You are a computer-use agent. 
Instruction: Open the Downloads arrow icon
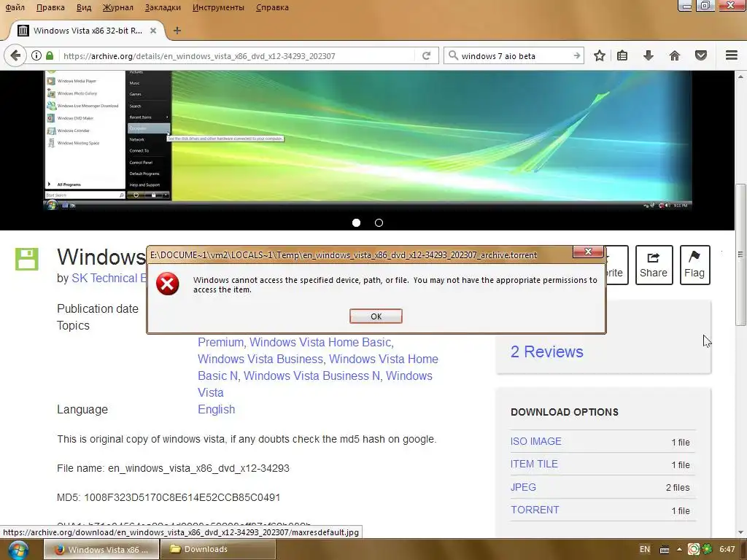(x=649, y=55)
